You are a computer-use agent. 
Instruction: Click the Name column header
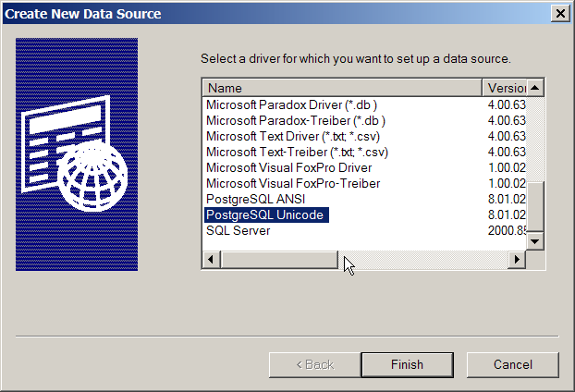coord(342,88)
